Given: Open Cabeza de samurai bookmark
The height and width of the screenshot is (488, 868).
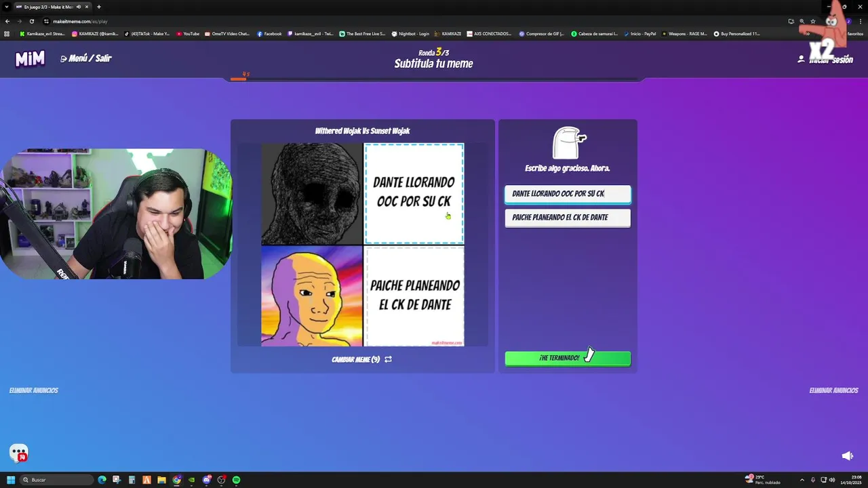Looking at the screenshot, I should pyautogui.click(x=594, y=34).
